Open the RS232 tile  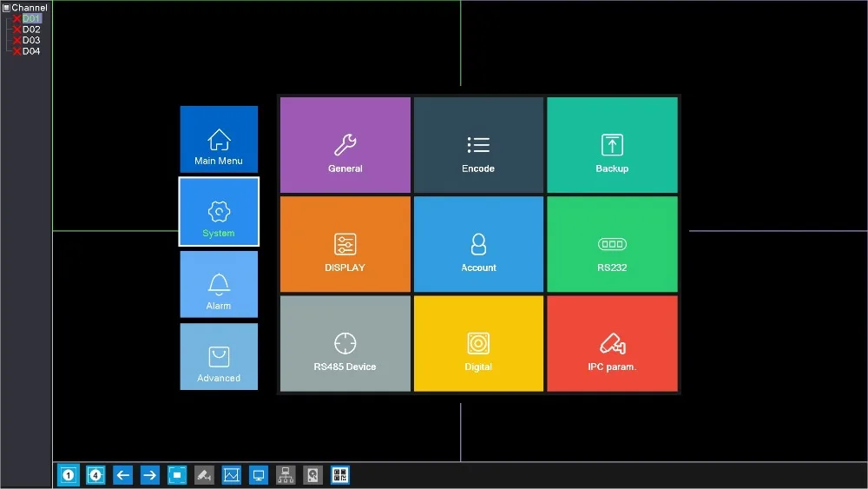[x=612, y=244]
